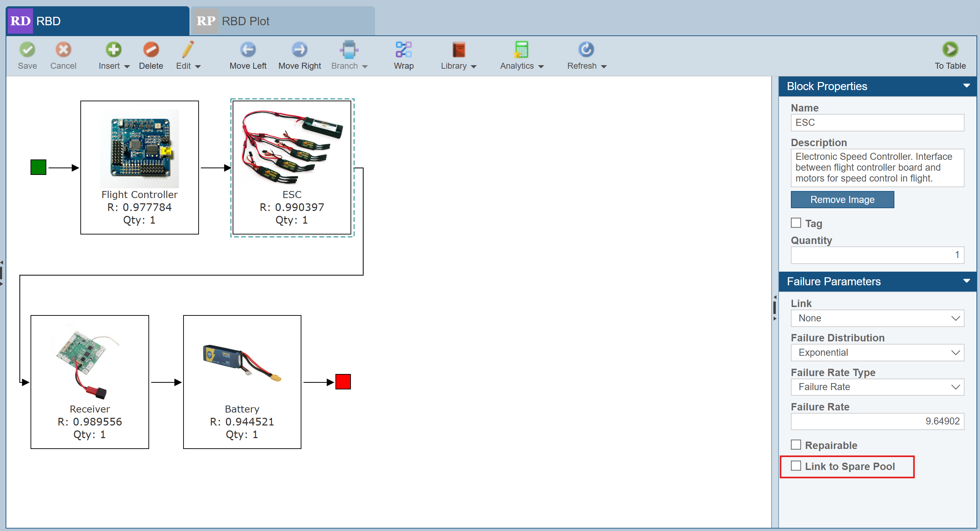The height and width of the screenshot is (531, 980).
Task: Click the red end node square
Action: pos(343,382)
